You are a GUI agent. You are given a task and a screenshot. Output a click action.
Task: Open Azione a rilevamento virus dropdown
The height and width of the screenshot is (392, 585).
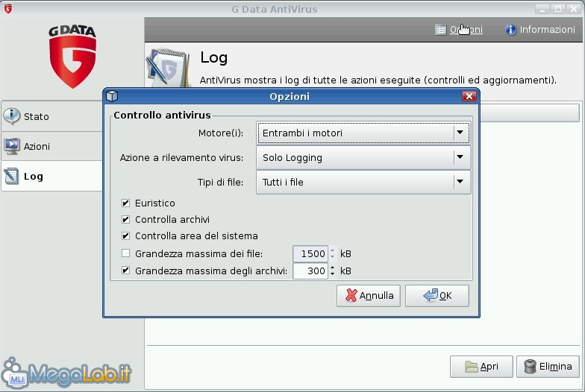tap(363, 158)
